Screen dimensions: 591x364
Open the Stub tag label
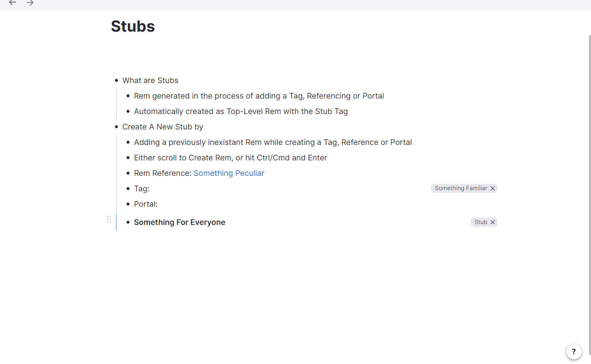(480, 222)
